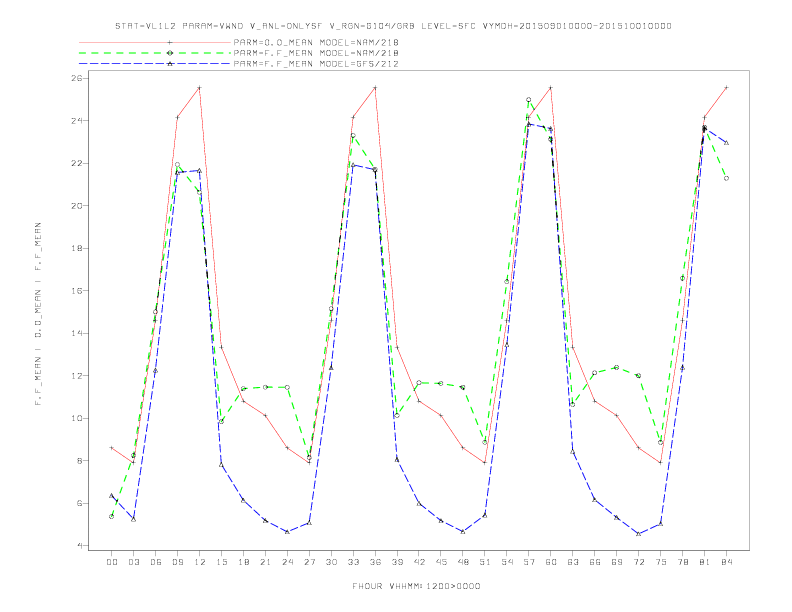Click x-axis forecast hour tick 03
This screenshot has width=792, height=612.
click(133, 562)
